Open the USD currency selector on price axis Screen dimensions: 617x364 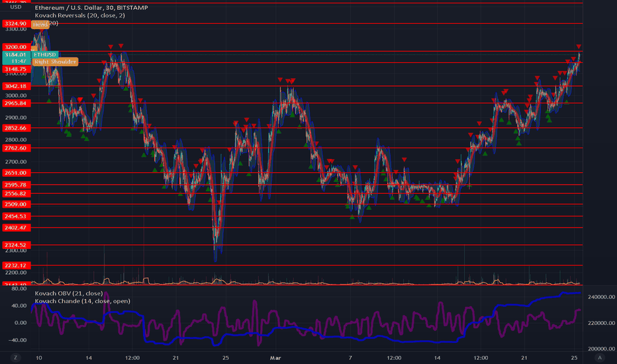16,7
